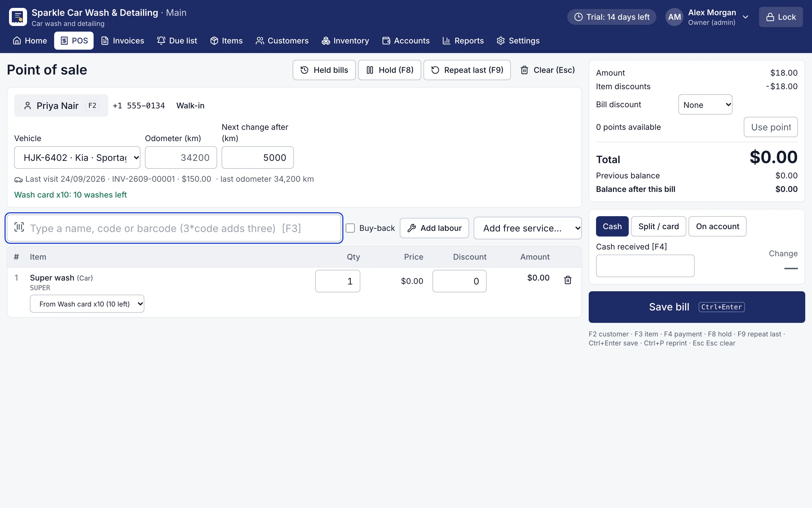Click the Sparkle Car Wash logo icon

point(18,17)
